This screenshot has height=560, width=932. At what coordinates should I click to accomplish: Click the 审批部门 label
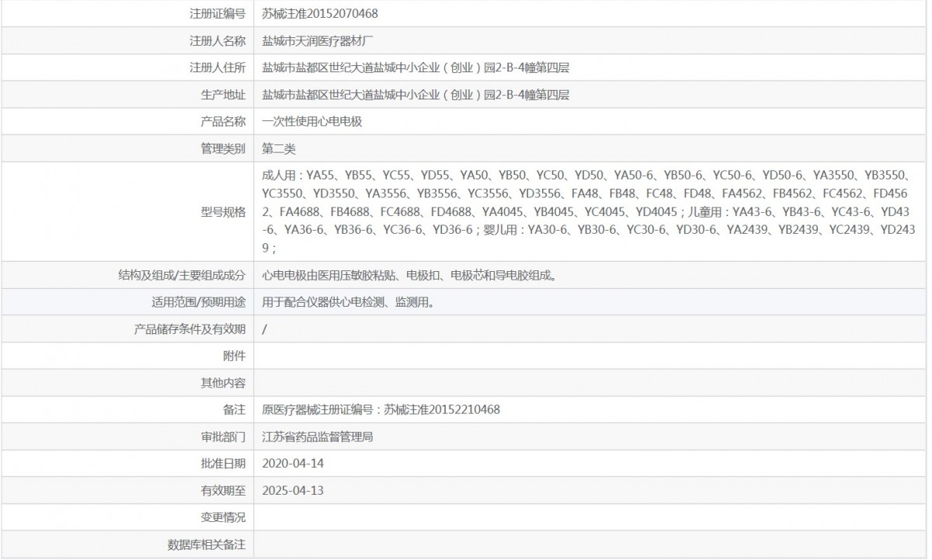pos(223,437)
